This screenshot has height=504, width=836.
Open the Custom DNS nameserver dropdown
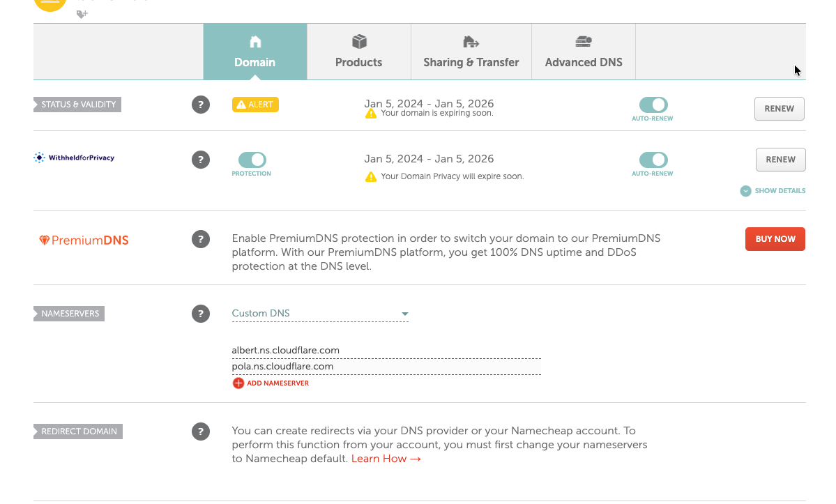pos(320,313)
